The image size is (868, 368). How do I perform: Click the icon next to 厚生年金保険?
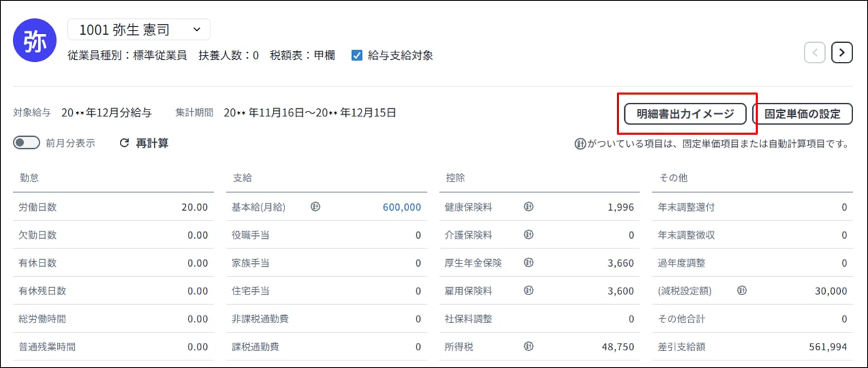(528, 263)
